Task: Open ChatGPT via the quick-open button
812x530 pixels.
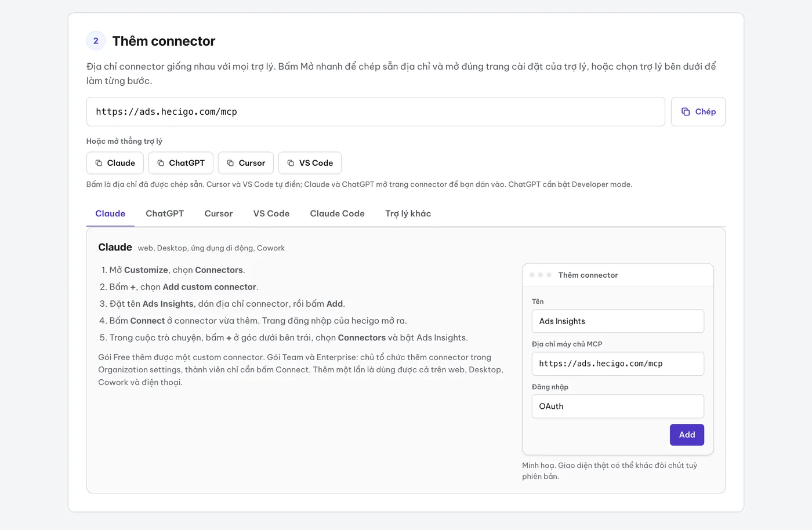Action: (x=181, y=163)
